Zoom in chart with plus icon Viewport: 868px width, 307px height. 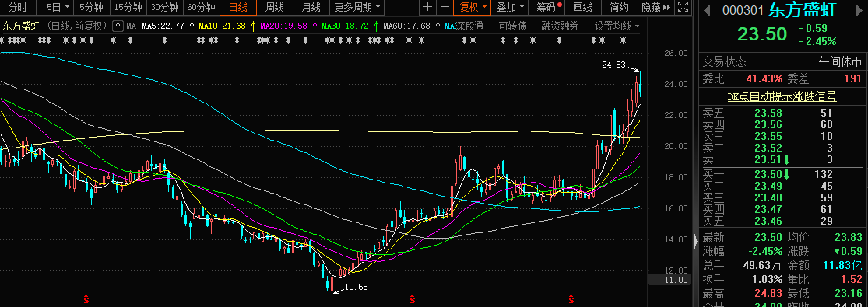click(427, 7)
